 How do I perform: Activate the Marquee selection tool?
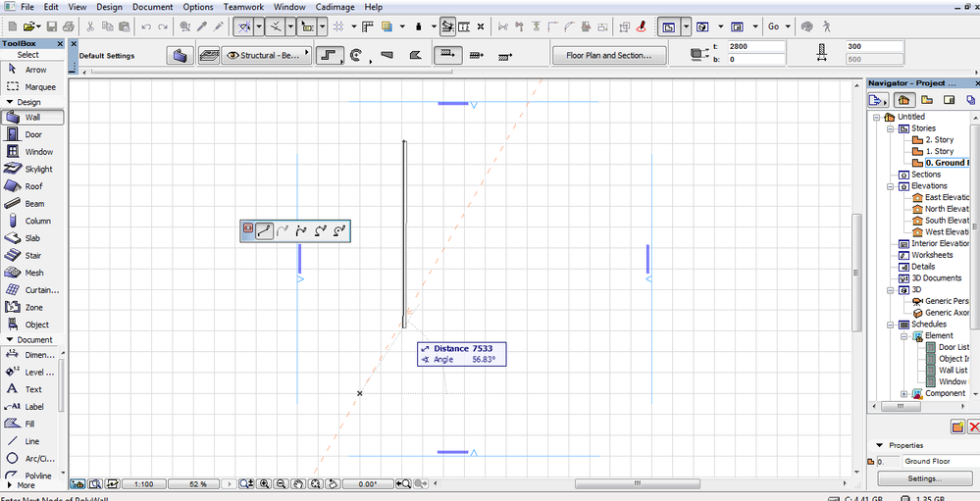[32, 87]
